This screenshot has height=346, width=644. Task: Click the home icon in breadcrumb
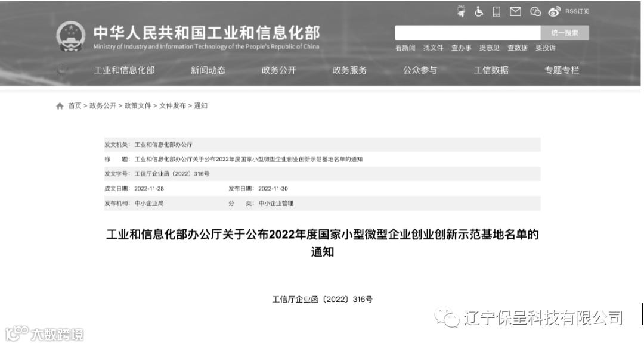point(60,106)
